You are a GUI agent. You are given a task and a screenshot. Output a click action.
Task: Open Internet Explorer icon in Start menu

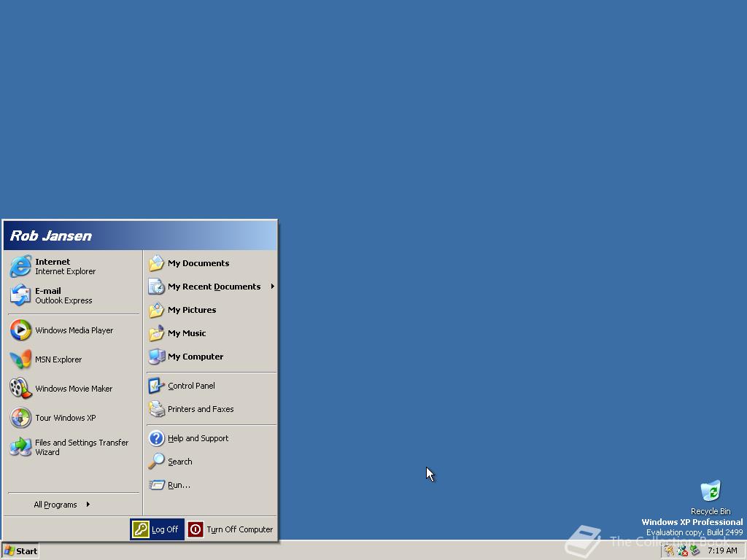[20, 266]
